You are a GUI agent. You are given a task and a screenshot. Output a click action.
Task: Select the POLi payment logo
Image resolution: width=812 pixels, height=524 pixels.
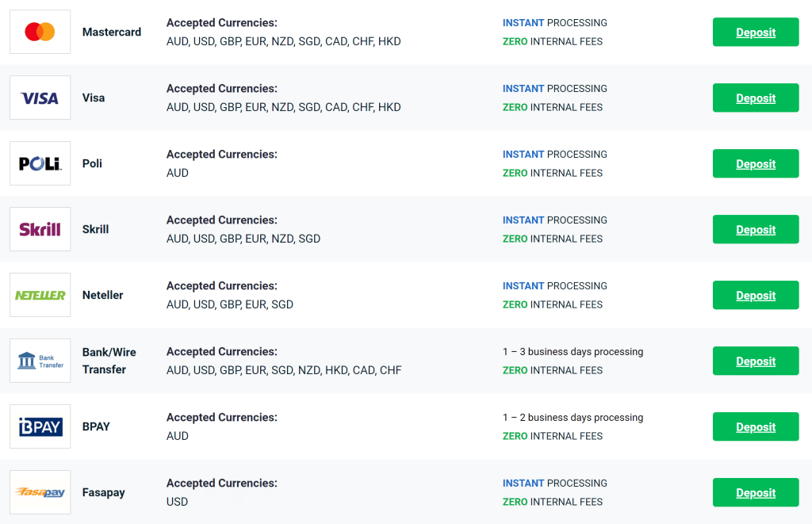click(x=40, y=163)
